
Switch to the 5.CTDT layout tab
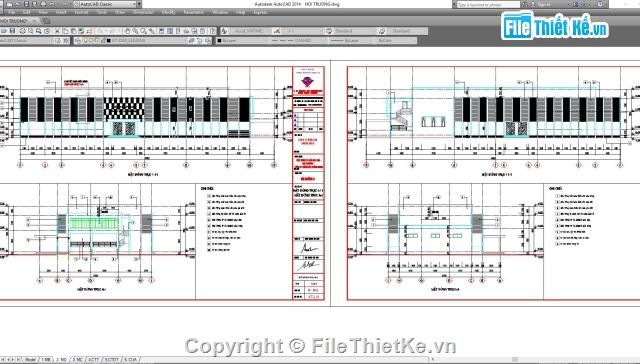[x=111, y=360]
